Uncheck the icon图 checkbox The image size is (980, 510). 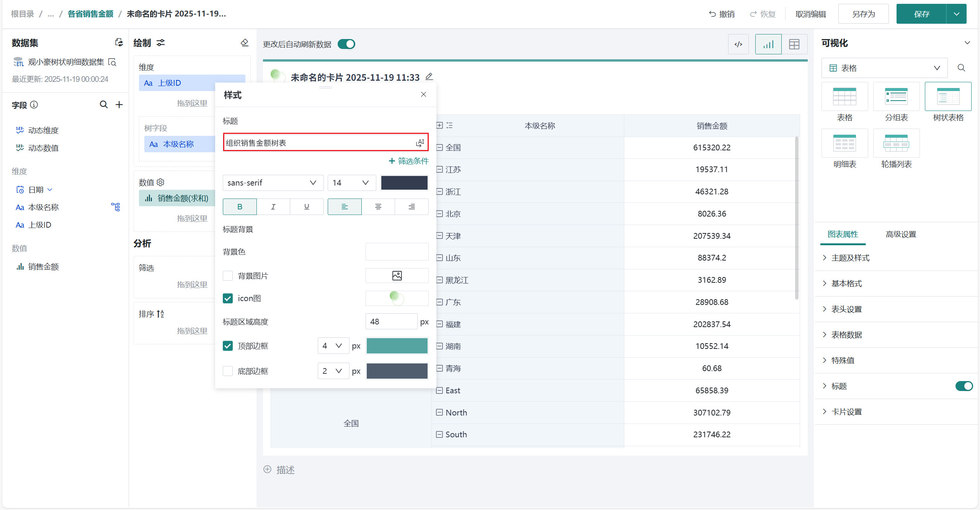pyautogui.click(x=228, y=298)
